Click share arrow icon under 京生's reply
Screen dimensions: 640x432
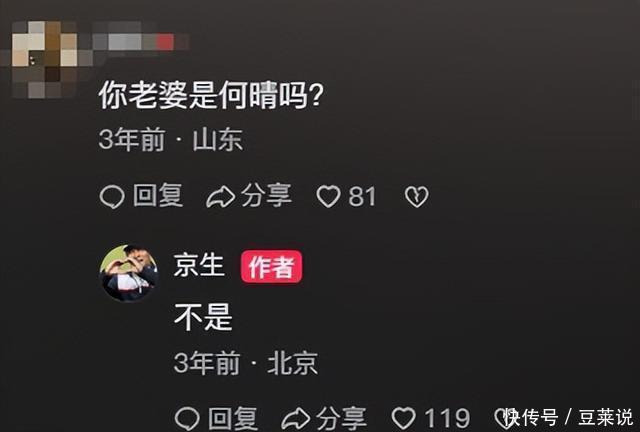pos(296,419)
